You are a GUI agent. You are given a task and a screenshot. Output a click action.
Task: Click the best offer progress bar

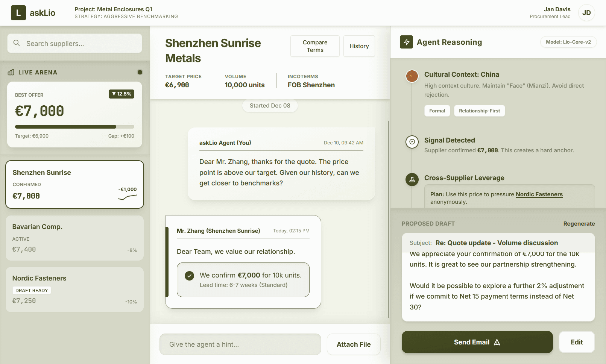(74, 127)
